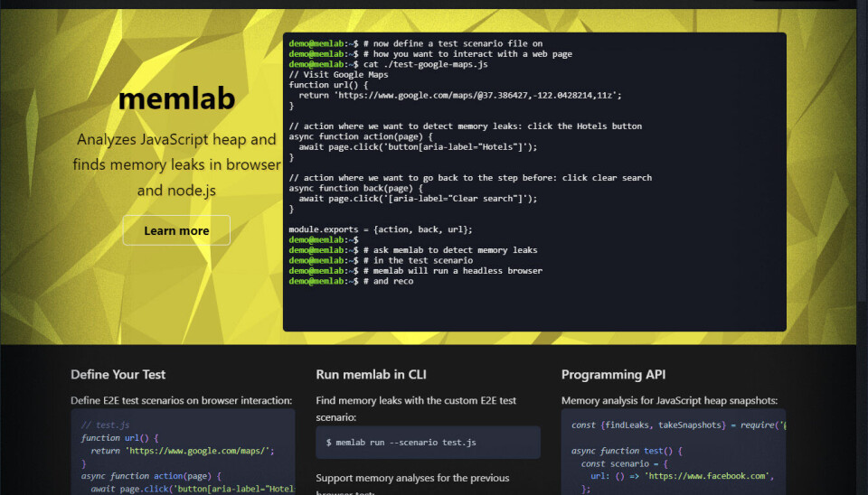Click 'function url() {' in Define Your Test code
868x495 pixels.
point(119,437)
